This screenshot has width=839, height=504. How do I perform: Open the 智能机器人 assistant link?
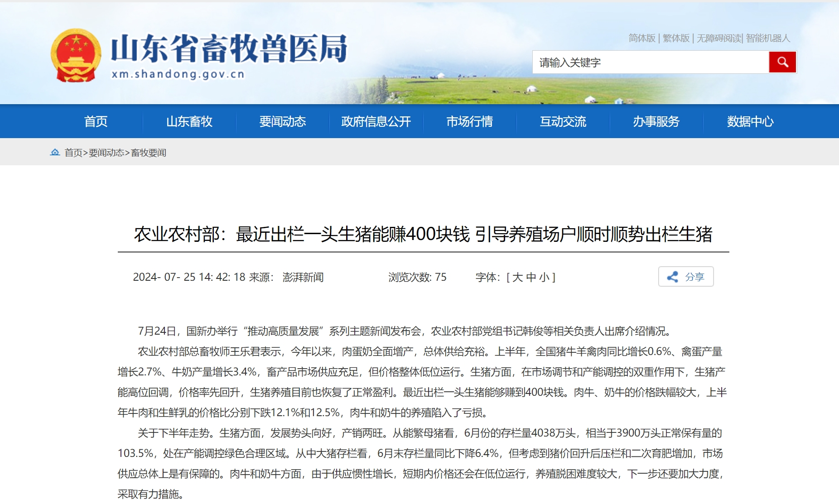click(768, 38)
